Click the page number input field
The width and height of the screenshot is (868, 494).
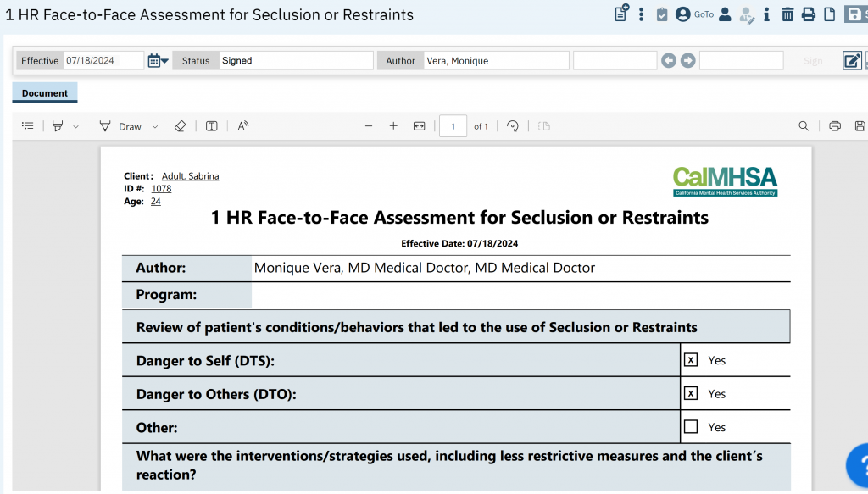click(x=453, y=125)
